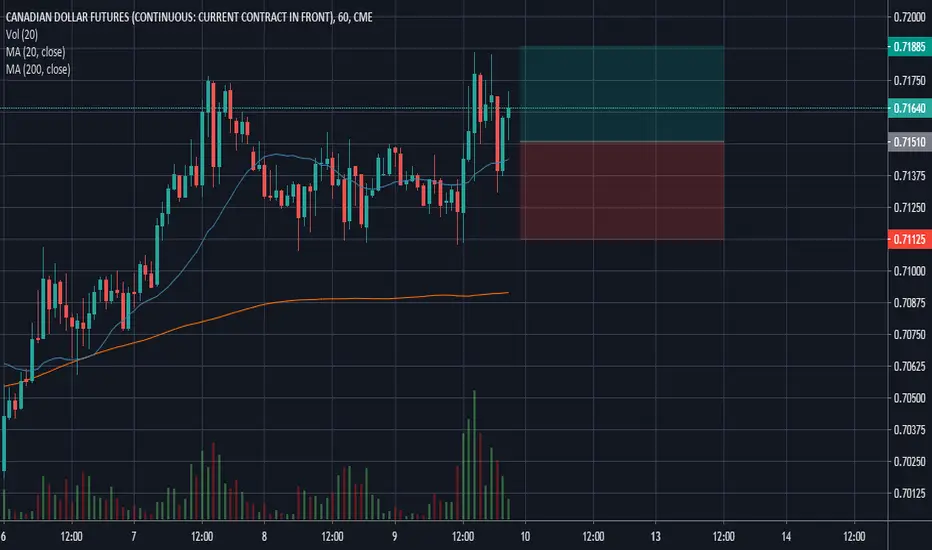The image size is (932, 550).
Task: Click date label 9 on time axis
Action: tap(394, 536)
